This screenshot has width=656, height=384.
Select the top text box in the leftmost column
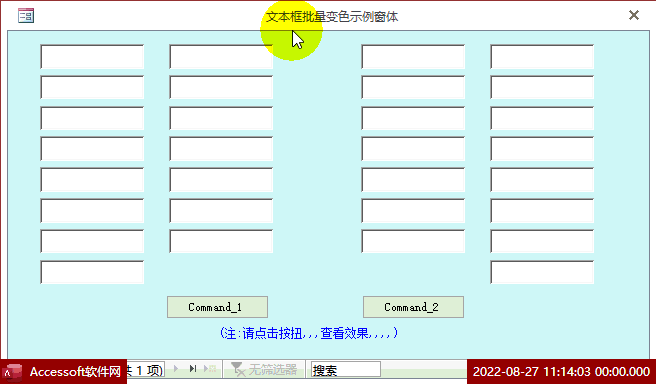(92, 56)
